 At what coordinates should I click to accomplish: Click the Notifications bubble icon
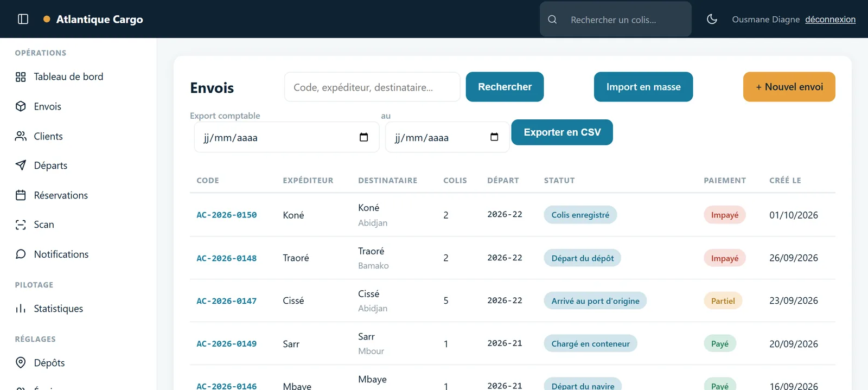[21, 254]
